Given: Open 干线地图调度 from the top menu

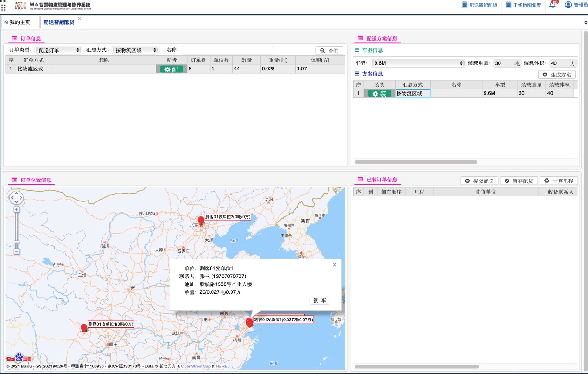Looking at the screenshot, I should point(524,5).
